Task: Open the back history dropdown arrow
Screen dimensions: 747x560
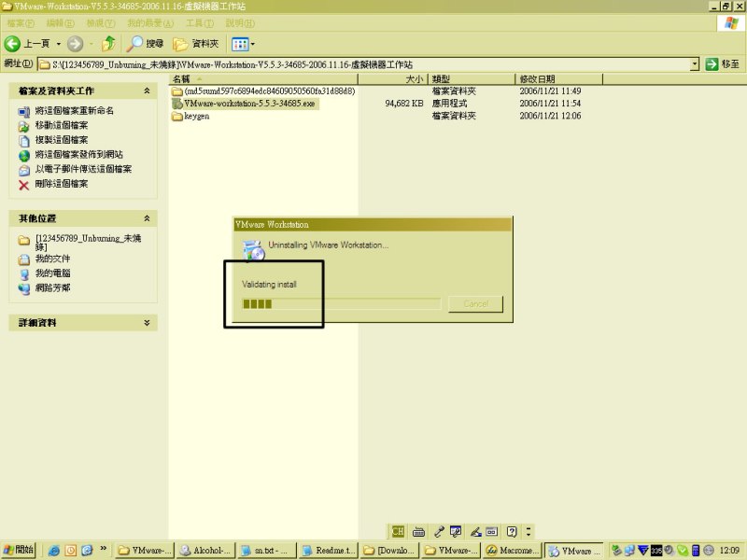Action: click(59, 44)
